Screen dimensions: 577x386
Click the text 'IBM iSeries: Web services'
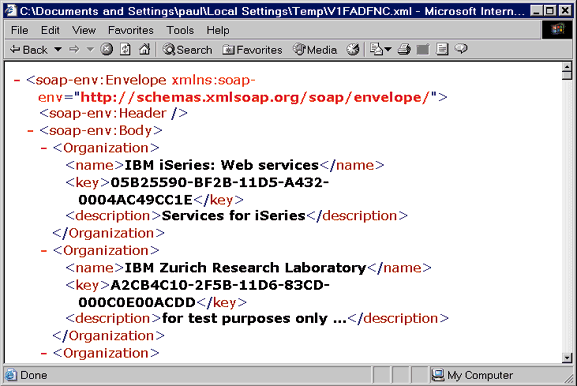[x=222, y=165]
